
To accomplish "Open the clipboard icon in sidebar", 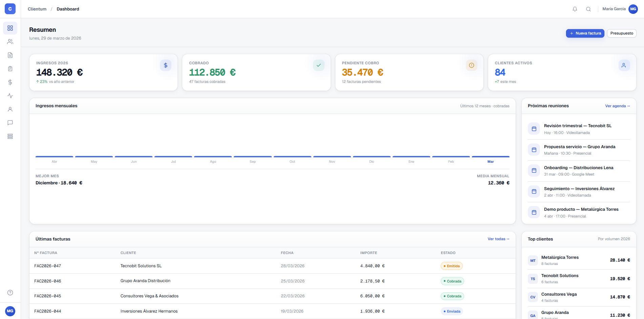I will (10, 69).
